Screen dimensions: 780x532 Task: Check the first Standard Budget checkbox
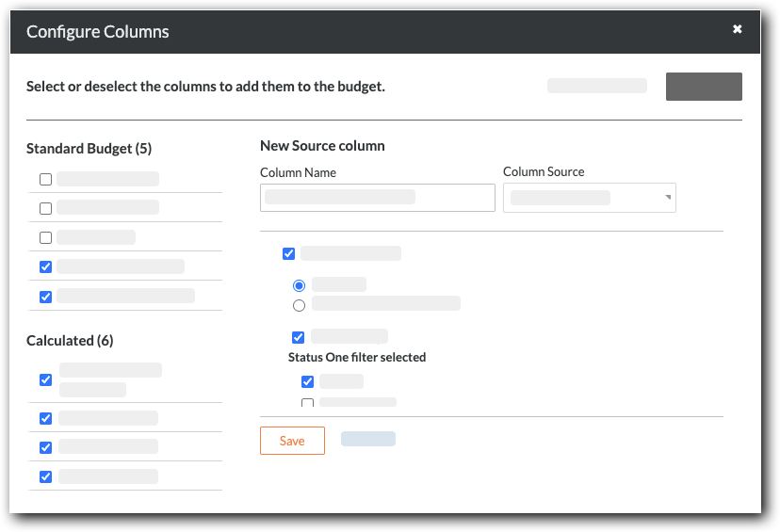(45, 180)
